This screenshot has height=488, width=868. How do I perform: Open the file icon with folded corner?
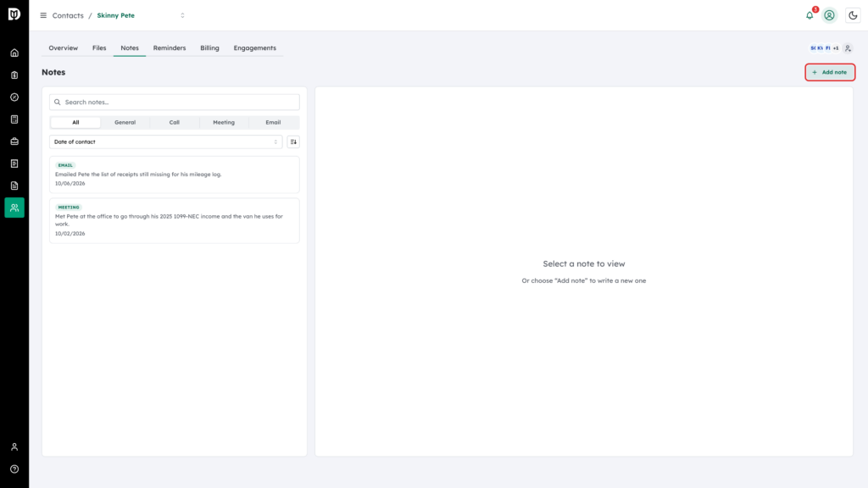pos(14,186)
